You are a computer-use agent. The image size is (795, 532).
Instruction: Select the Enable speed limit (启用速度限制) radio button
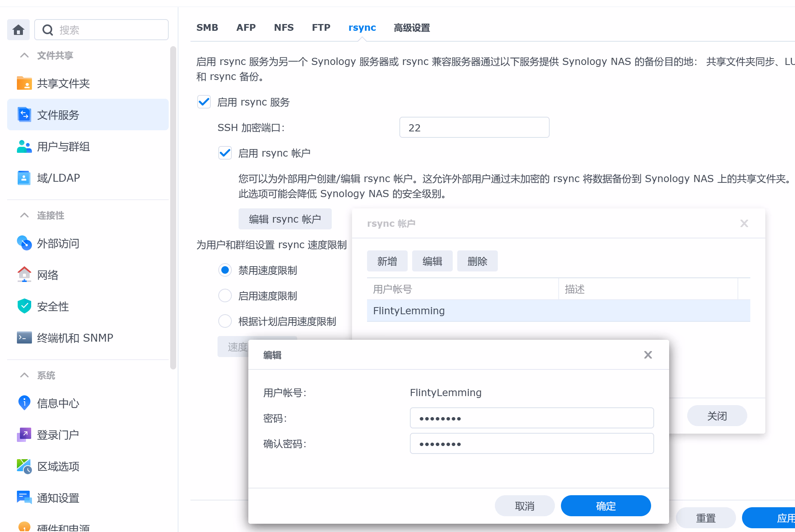point(225,295)
